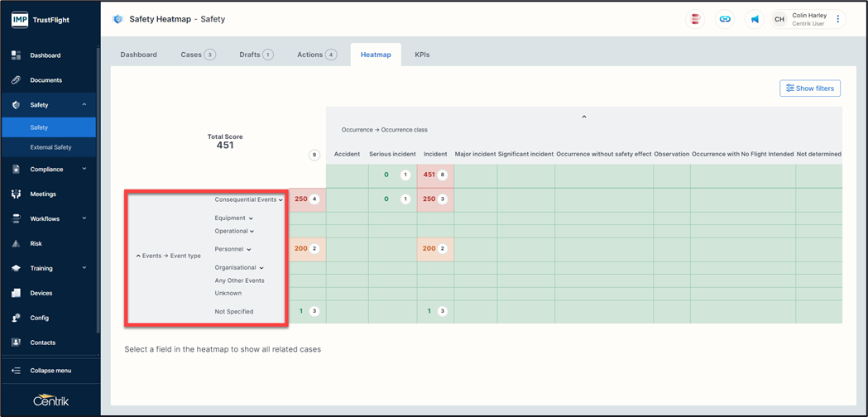Click the Devices icon in sidebar
Viewport: 868px width, 417px height.
tap(16, 293)
